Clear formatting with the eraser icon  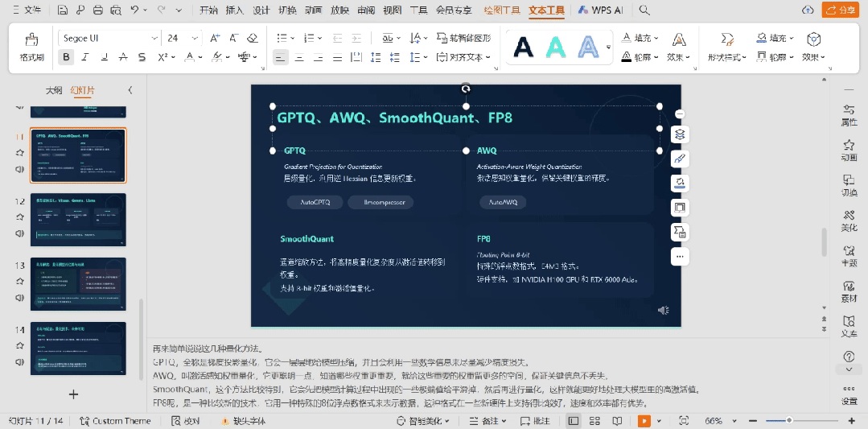click(253, 38)
